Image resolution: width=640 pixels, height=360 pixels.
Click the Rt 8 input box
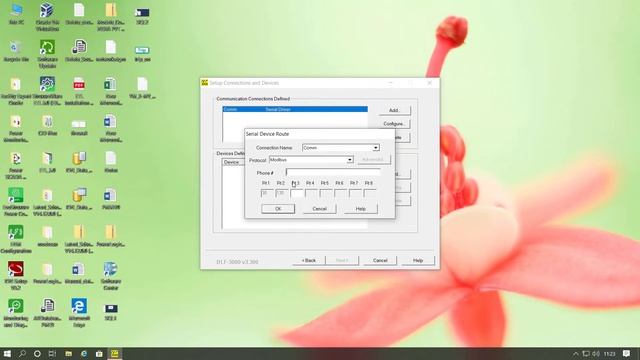tap(370, 193)
